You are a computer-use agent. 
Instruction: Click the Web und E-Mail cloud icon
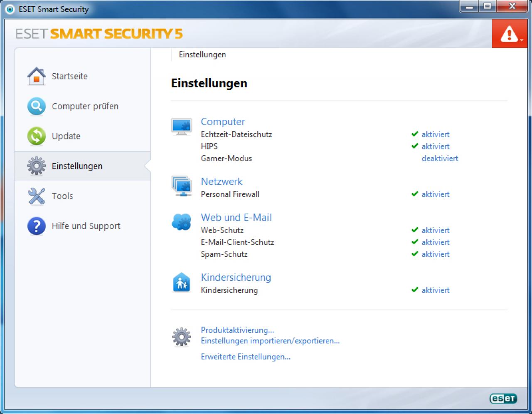pos(182,222)
